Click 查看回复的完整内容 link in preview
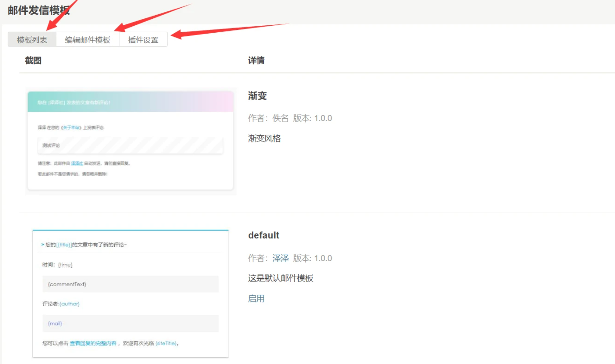The width and height of the screenshot is (615, 364). click(x=93, y=344)
